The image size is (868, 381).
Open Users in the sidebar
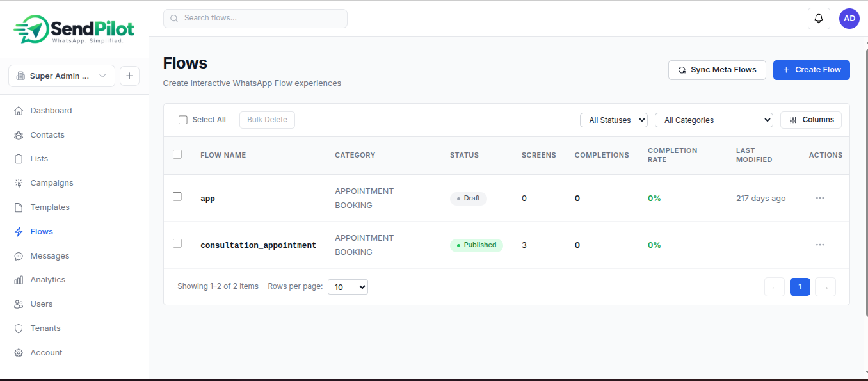point(42,304)
